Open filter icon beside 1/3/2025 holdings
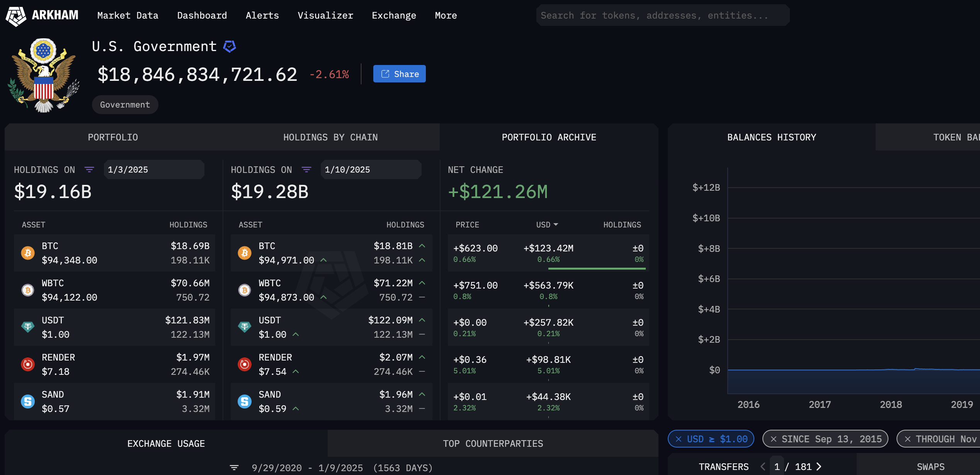 89,169
